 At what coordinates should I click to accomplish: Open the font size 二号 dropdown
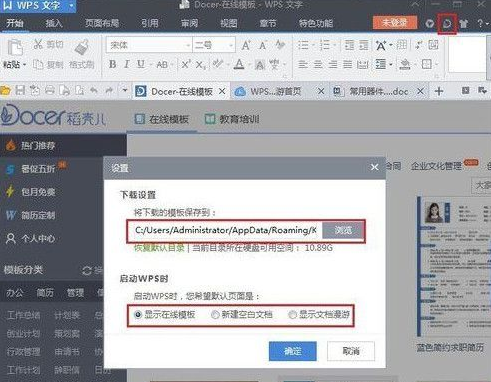[231, 45]
